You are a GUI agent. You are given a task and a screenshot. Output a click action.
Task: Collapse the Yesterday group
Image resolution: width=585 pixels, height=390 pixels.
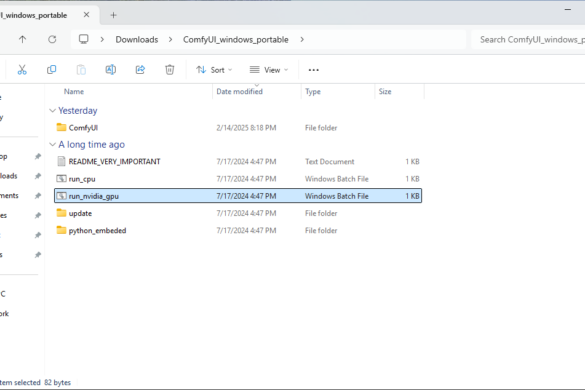[53, 110]
